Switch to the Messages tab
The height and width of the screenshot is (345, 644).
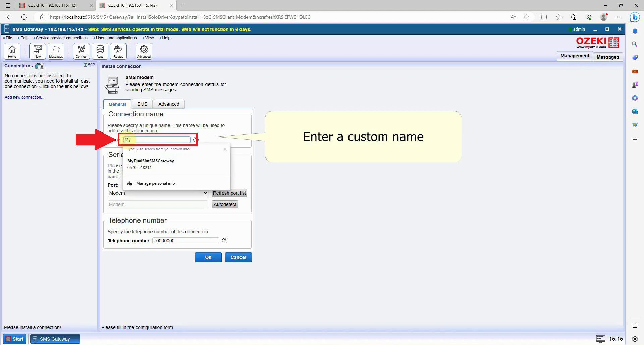[607, 57]
